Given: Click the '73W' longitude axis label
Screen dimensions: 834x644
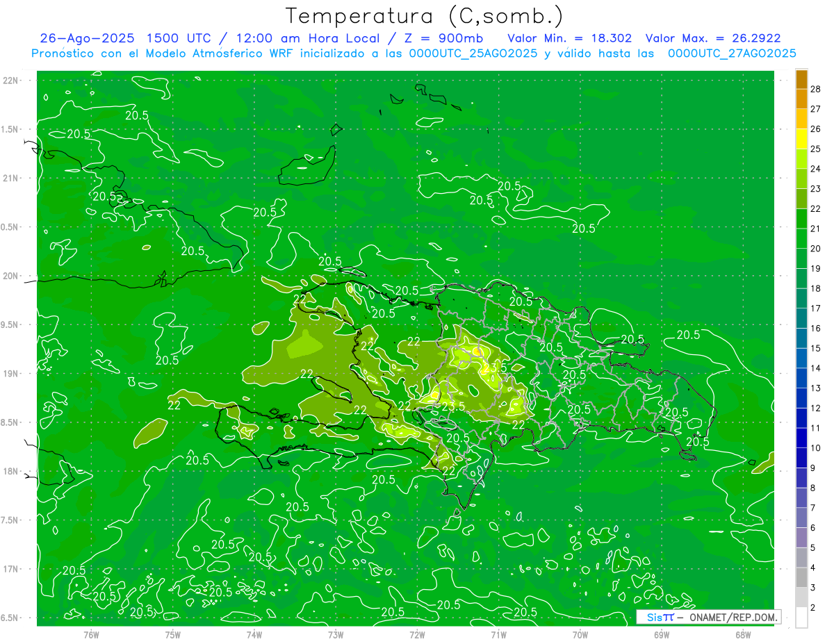Looking at the screenshot, I should coord(336,635).
